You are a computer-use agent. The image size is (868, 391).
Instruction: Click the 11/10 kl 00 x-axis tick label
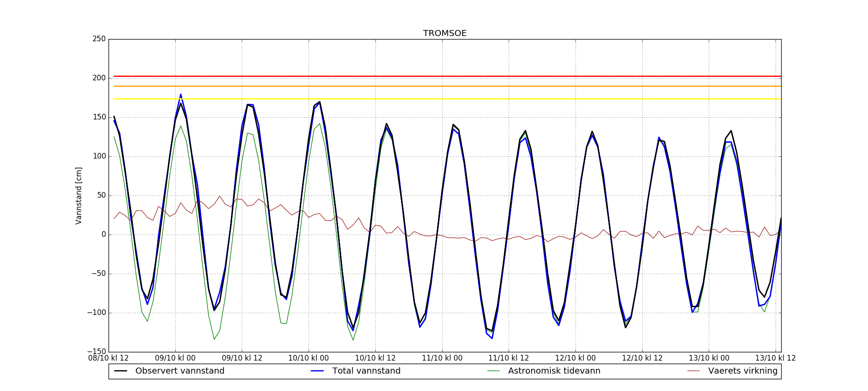coord(442,358)
